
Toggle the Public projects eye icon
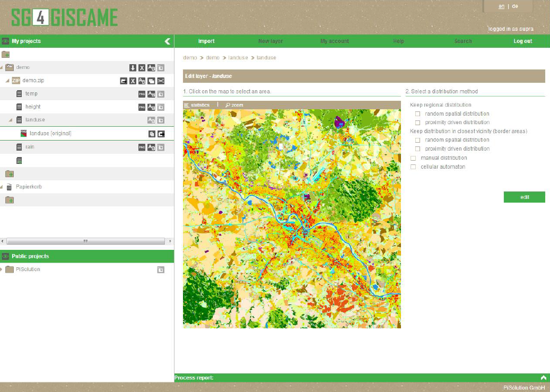5,256
